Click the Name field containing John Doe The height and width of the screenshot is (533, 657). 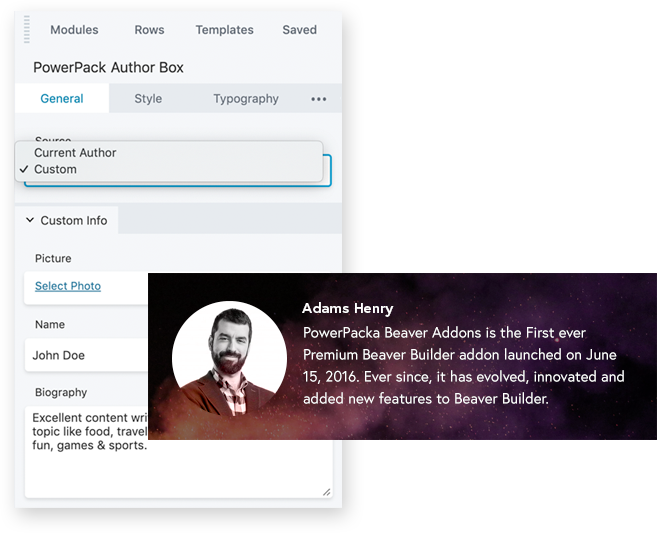click(87, 355)
